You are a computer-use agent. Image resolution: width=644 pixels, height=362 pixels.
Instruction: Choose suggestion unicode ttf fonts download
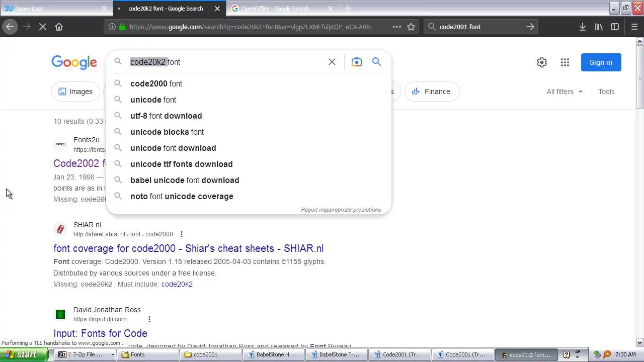tap(249, 164)
